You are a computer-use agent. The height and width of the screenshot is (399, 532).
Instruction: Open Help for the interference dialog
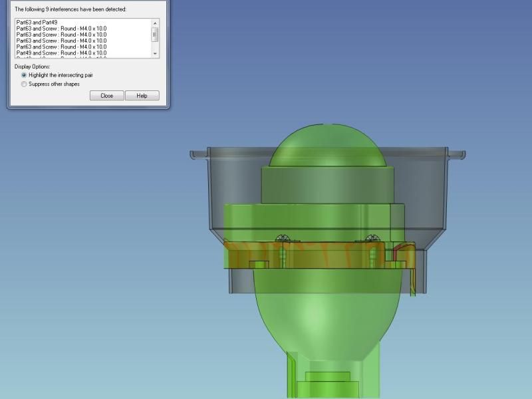pyautogui.click(x=142, y=96)
